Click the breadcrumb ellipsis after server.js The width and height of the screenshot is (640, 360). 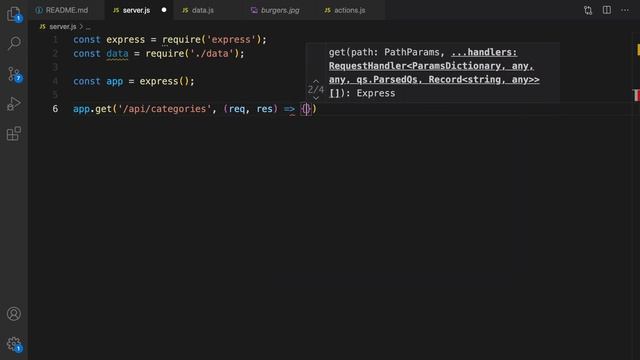click(x=88, y=27)
